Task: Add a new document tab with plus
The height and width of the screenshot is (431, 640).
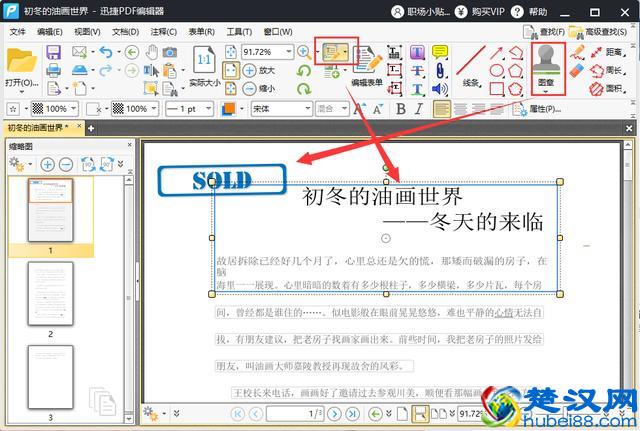Action: 91,128
